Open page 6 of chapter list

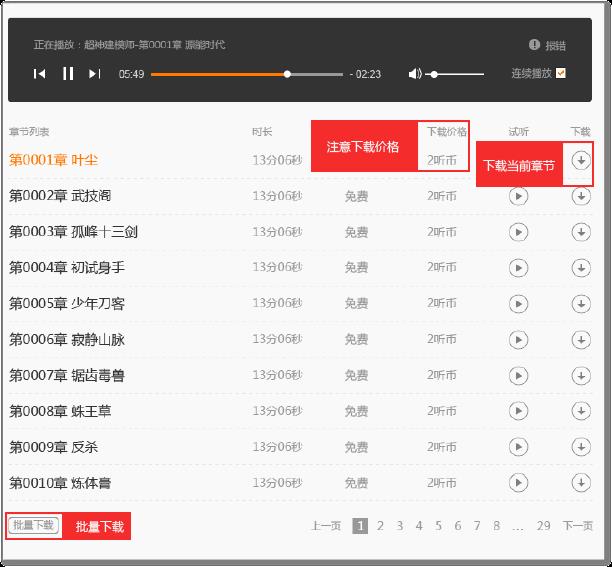(458, 526)
